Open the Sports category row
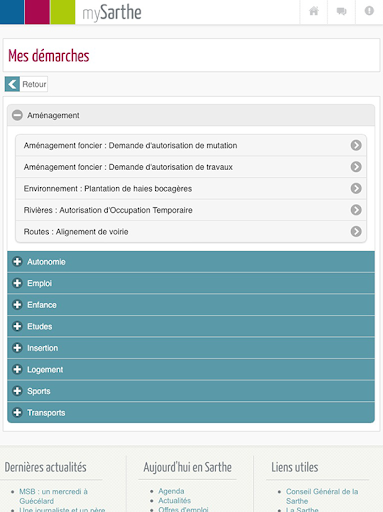Viewport: 383px width, 512px height. click(191, 391)
